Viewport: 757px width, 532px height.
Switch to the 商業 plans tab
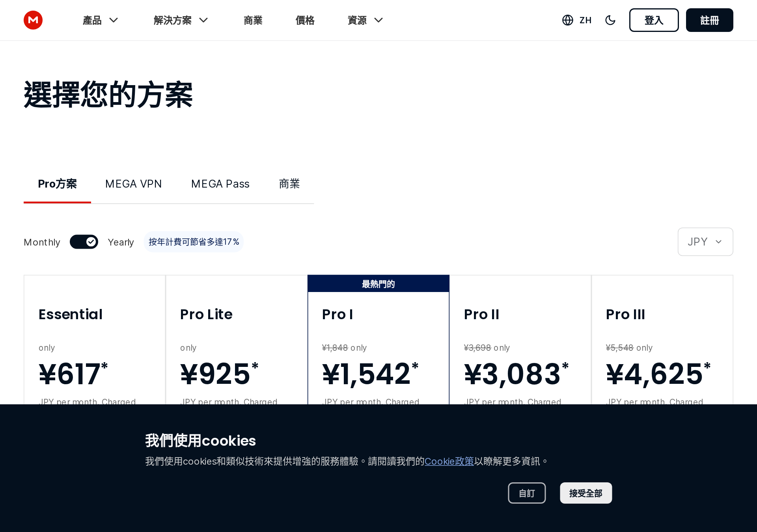[x=289, y=184]
